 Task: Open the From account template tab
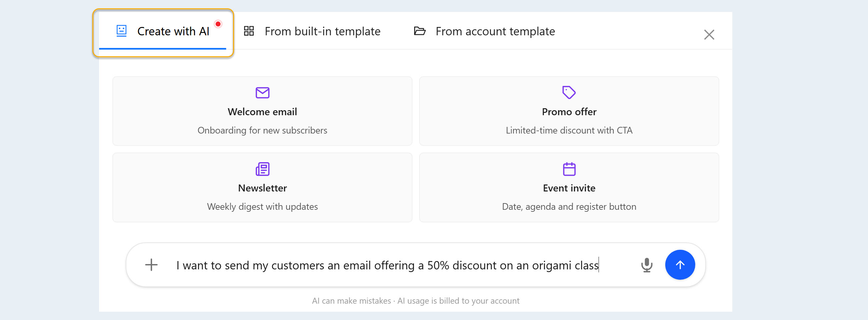(x=484, y=31)
